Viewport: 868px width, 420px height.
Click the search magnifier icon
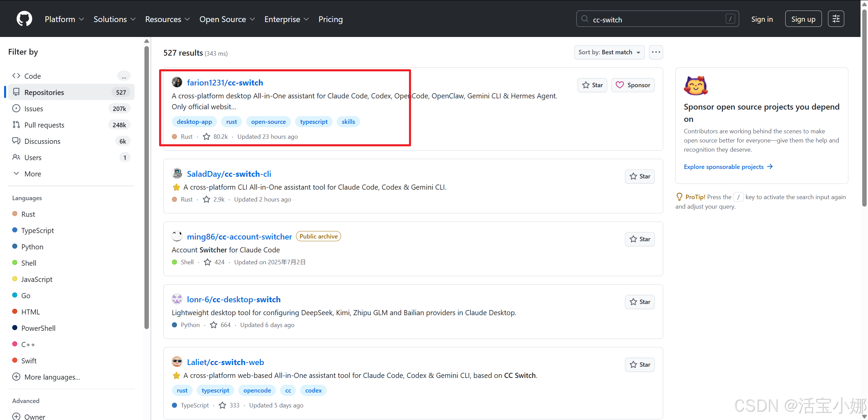pyautogui.click(x=585, y=19)
